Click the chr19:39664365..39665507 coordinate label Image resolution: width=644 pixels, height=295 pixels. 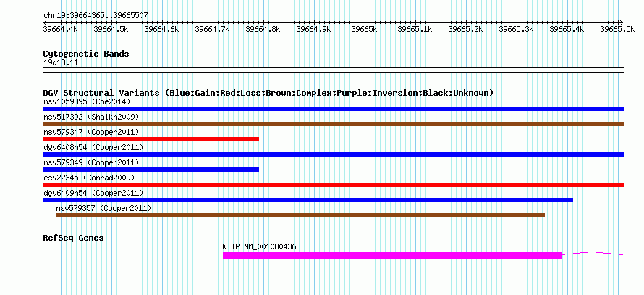(x=96, y=16)
